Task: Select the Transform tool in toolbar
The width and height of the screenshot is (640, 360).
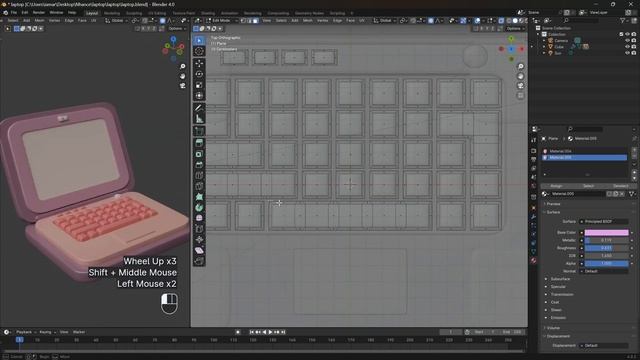Action: (199, 96)
